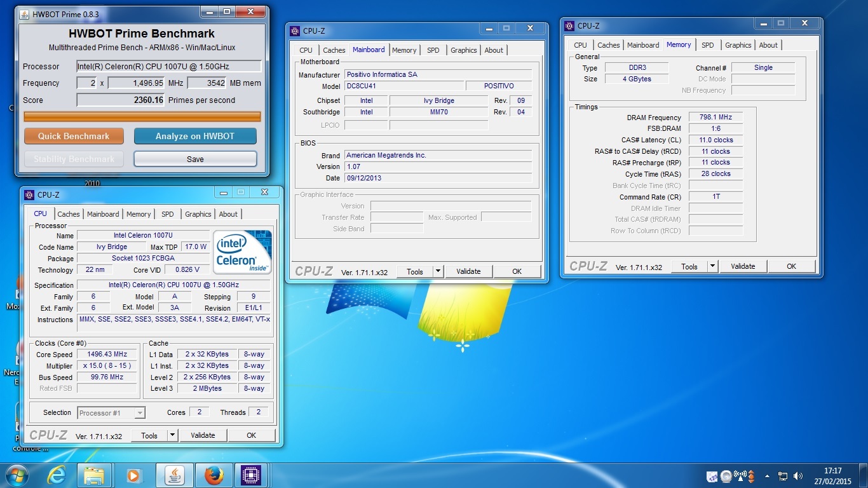This screenshot has height=488, width=868.
Task: Open Windows Media Player from taskbar
Action: 133,475
